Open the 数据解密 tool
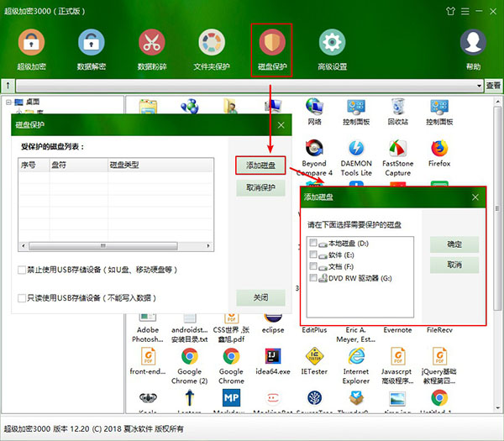The image size is (504, 441). [x=92, y=50]
